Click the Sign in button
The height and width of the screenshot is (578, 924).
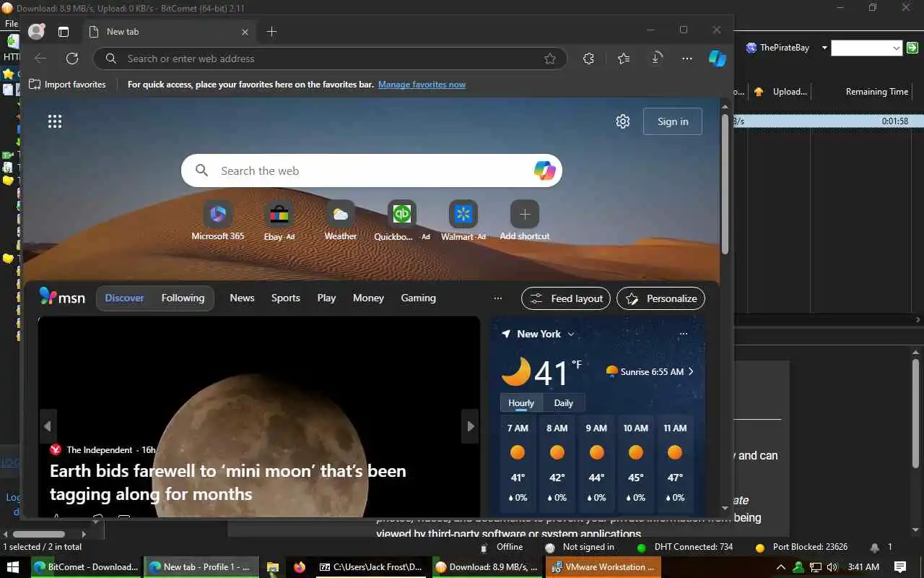pos(673,121)
